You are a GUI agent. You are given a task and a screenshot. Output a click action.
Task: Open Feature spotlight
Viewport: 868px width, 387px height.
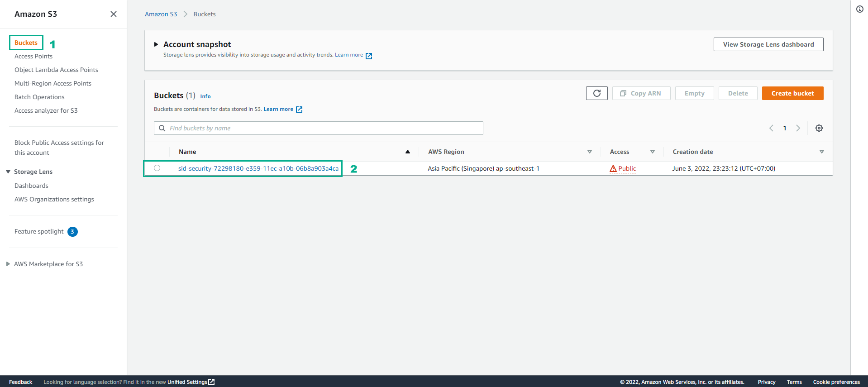[39, 231]
